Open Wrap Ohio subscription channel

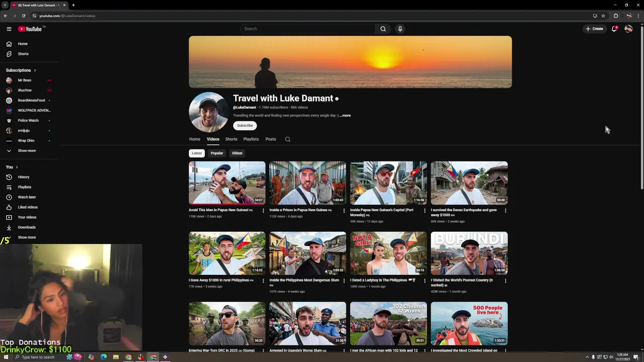tap(26, 140)
